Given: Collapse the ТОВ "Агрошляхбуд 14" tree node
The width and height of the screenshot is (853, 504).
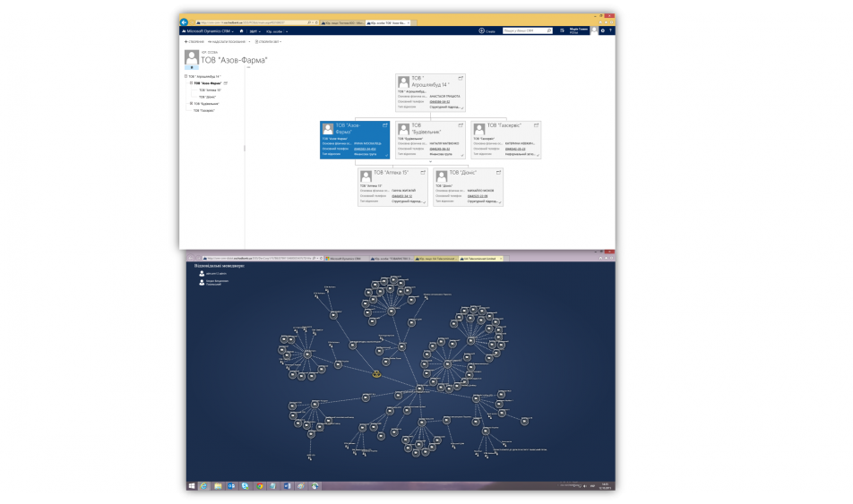Looking at the screenshot, I should 185,77.
